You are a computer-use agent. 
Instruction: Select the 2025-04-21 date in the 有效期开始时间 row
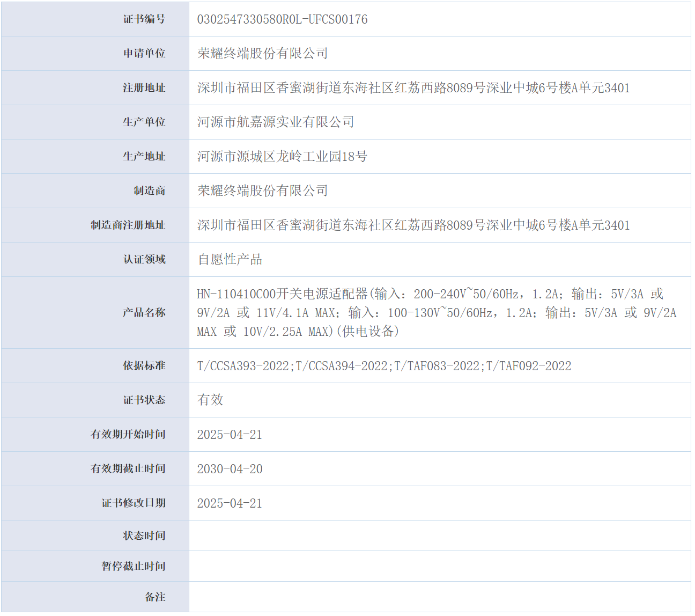point(230,435)
